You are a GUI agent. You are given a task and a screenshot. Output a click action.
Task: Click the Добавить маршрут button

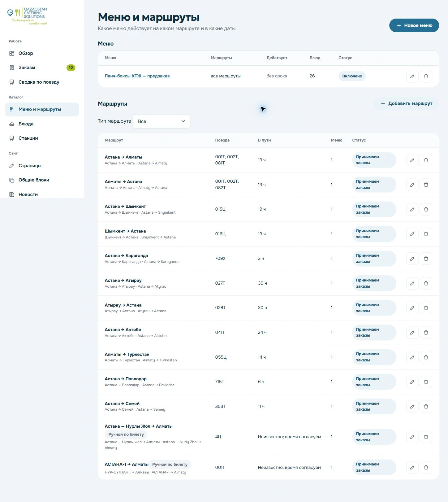coord(406,103)
